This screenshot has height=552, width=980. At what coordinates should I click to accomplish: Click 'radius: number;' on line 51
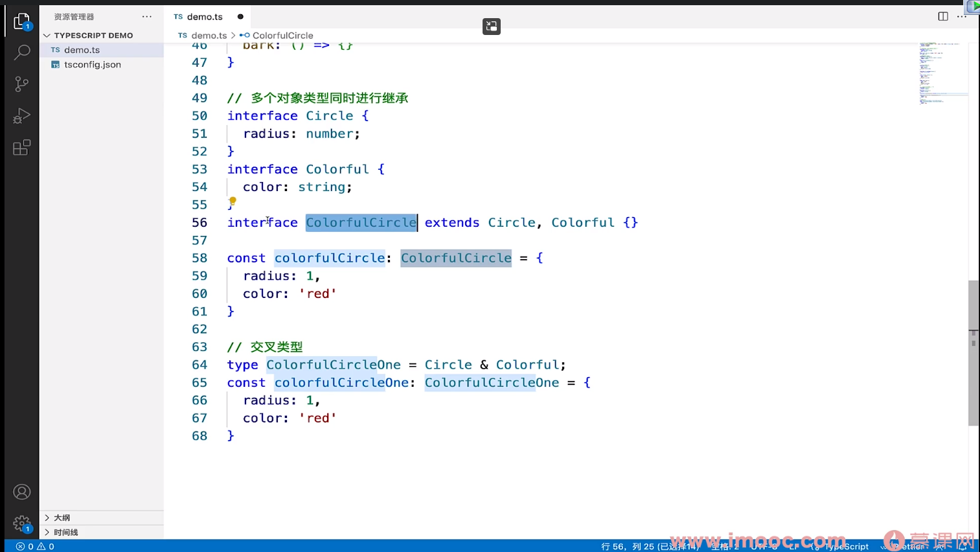301,133
